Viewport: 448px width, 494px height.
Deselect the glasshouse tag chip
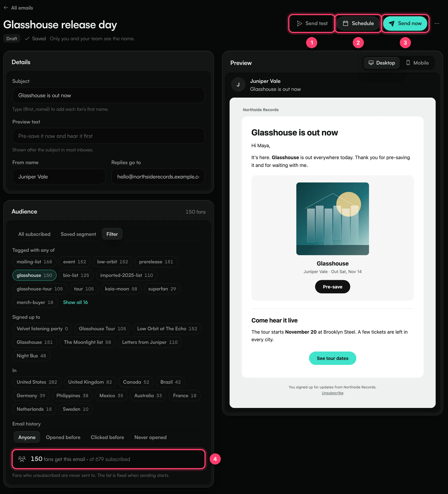(34, 275)
